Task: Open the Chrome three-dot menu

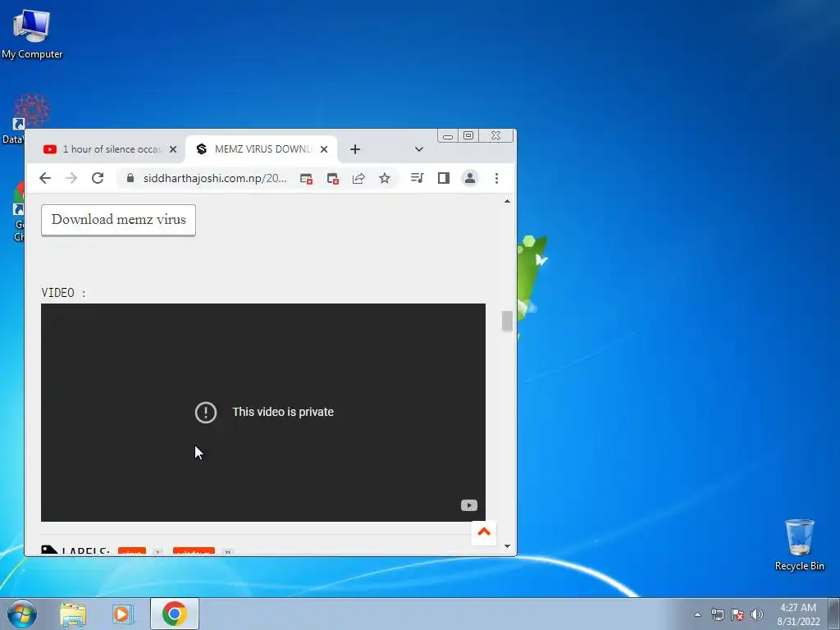Action: (x=496, y=178)
